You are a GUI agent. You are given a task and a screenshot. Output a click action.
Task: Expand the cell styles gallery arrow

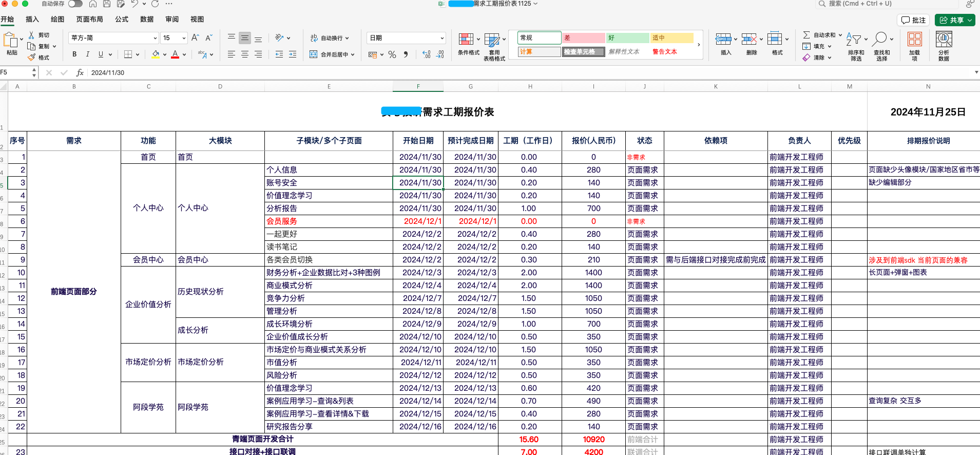click(x=699, y=45)
